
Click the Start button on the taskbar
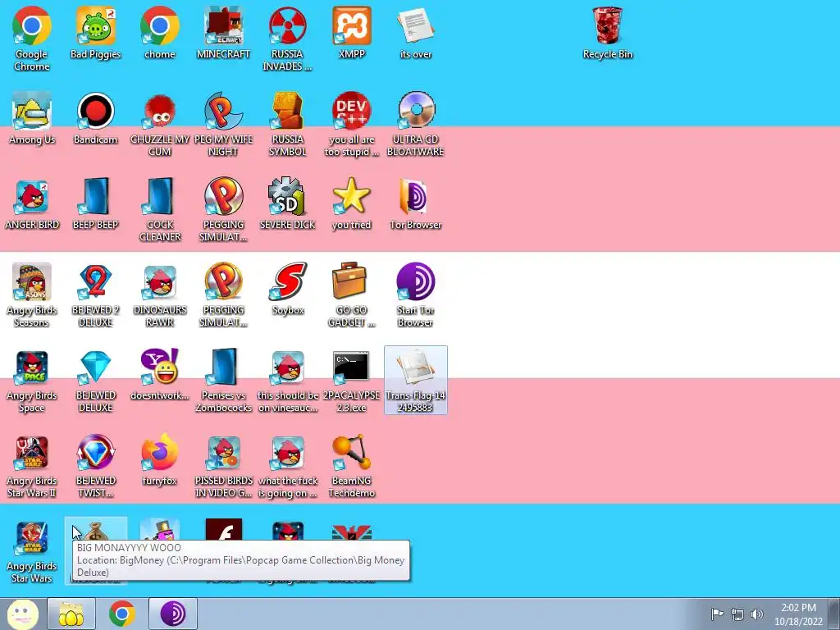pyautogui.click(x=22, y=614)
